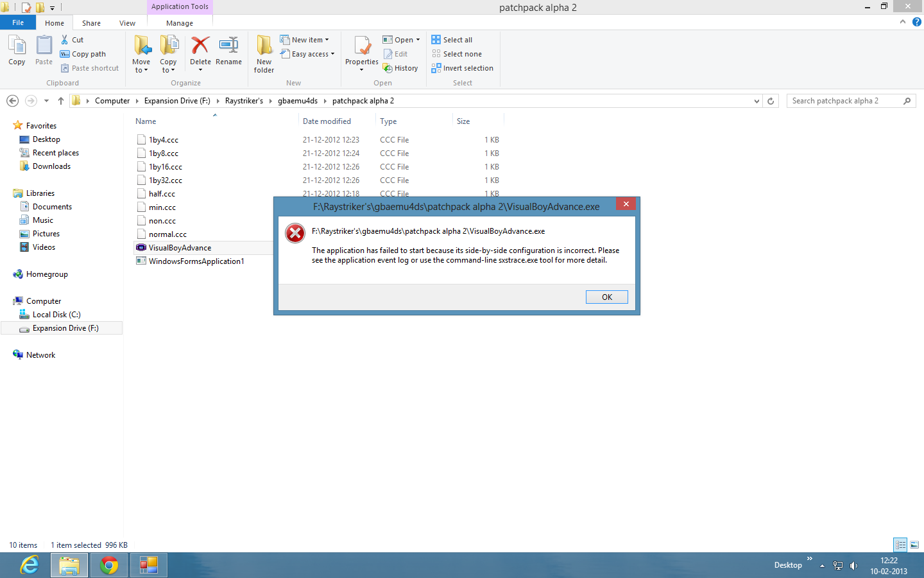Screen dimensions: 924x578
Task: Open the Explorer help icon
Action: [x=917, y=22]
